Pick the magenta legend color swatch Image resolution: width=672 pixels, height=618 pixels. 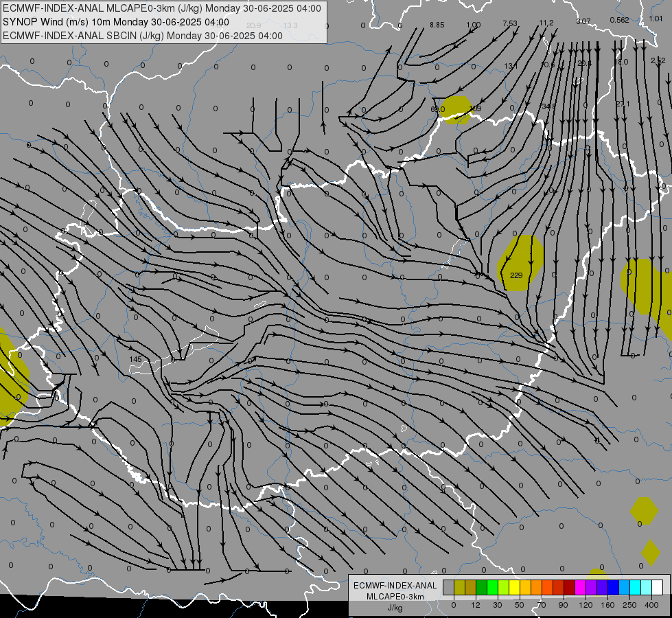point(581,588)
